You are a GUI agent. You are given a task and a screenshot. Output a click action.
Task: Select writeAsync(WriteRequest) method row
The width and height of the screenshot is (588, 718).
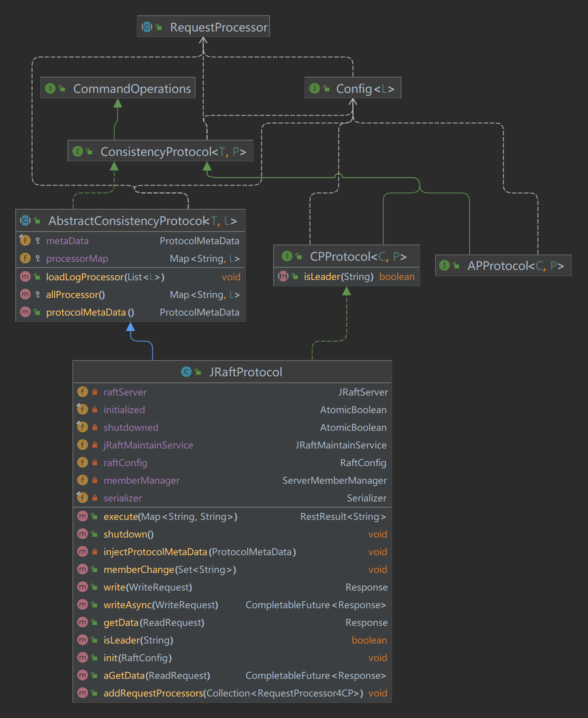[x=232, y=605]
